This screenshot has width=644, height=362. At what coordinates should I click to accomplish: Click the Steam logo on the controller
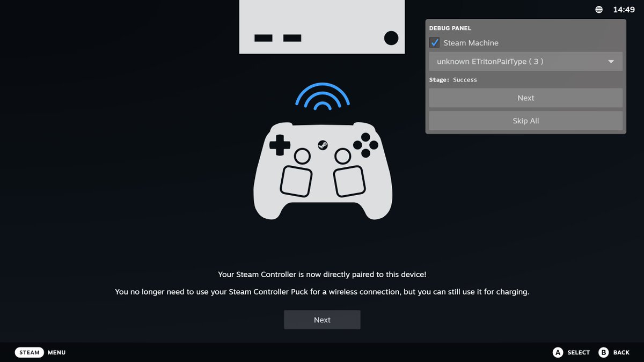[x=323, y=145]
